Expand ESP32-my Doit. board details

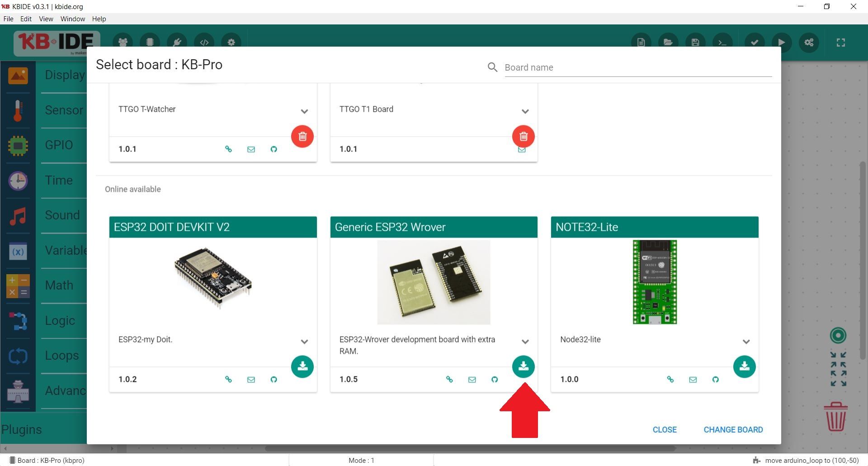pyautogui.click(x=304, y=342)
